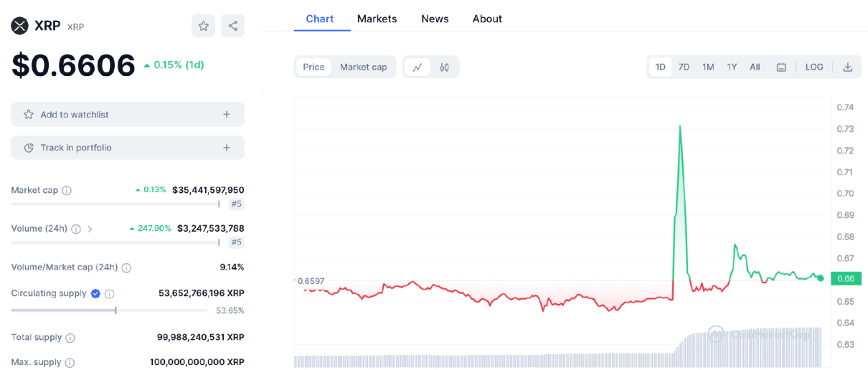The width and height of the screenshot is (868, 370).
Task: Click the Volume/Market cap info icon
Action: 126,267
